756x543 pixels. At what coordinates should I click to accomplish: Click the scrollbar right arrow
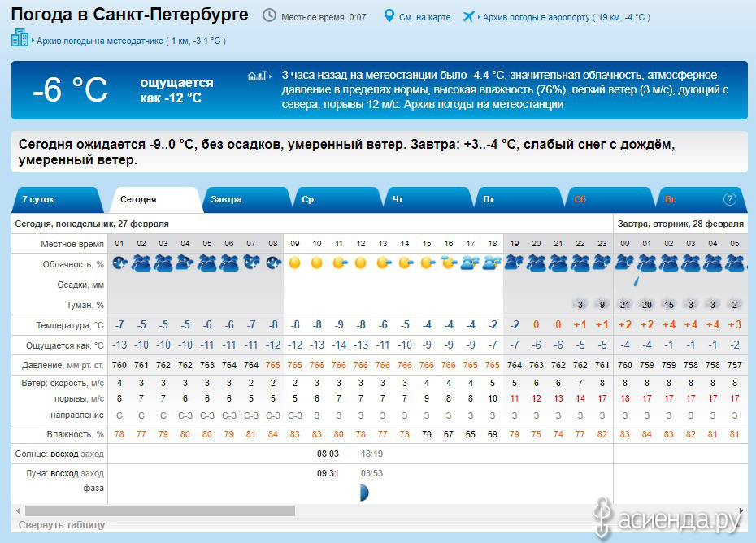pyautogui.click(x=741, y=510)
